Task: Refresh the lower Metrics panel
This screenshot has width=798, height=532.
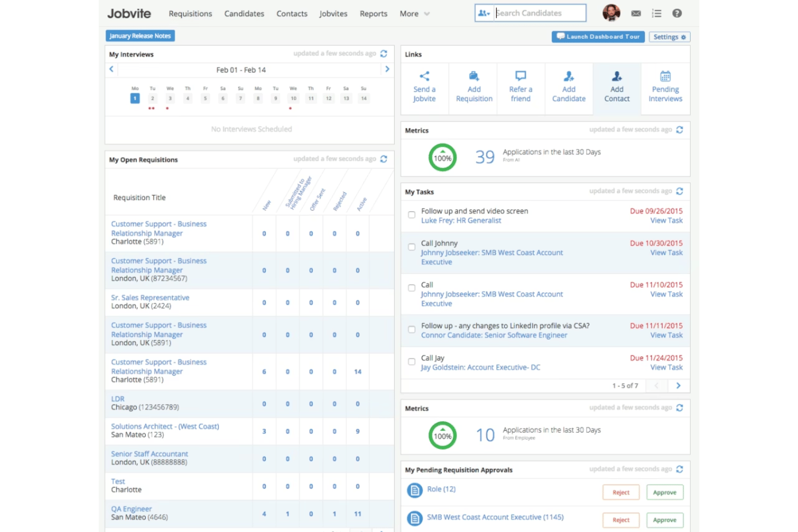Action: [x=679, y=408]
